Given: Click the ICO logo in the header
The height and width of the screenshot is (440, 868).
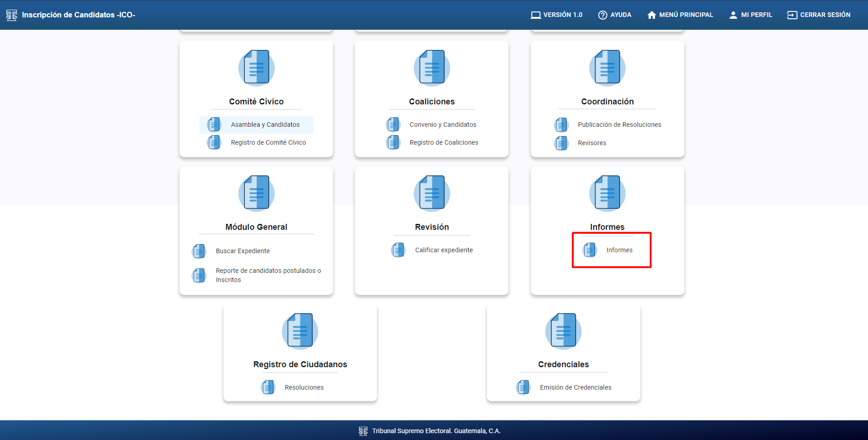Looking at the screenshot, I should pos(11,15).
